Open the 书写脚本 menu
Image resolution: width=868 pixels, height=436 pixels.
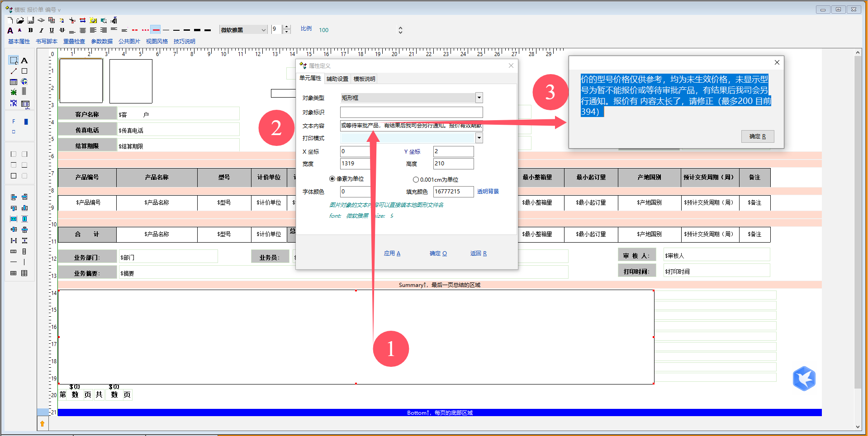click(47, 42)
